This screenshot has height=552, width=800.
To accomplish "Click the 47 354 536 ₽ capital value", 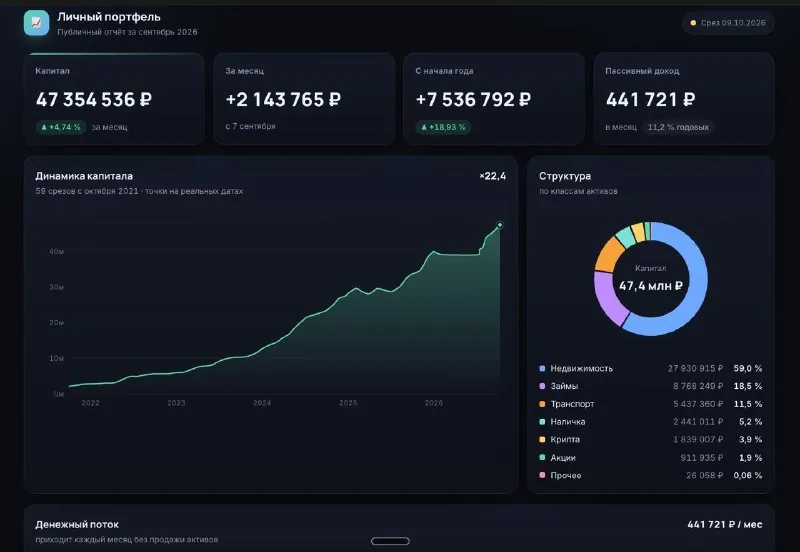I will [x=94, y=99].
